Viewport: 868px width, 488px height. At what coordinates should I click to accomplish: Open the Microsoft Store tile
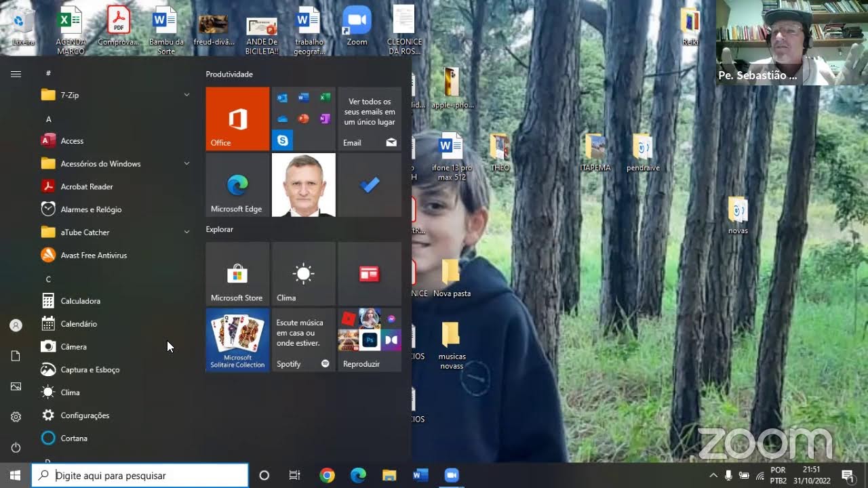click(237, 274)
